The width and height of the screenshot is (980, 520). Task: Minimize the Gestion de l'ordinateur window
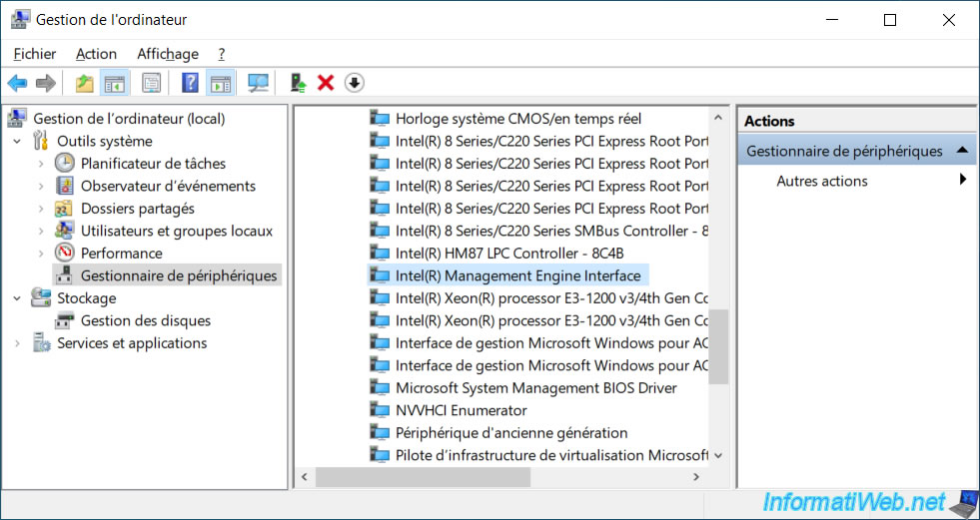(831, 20)
